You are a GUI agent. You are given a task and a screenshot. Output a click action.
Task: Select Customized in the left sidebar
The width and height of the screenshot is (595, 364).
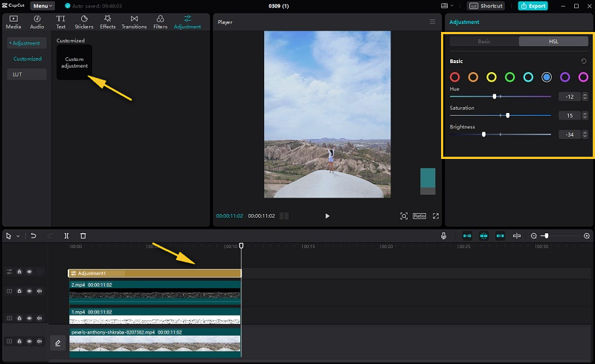coord(28,59)
